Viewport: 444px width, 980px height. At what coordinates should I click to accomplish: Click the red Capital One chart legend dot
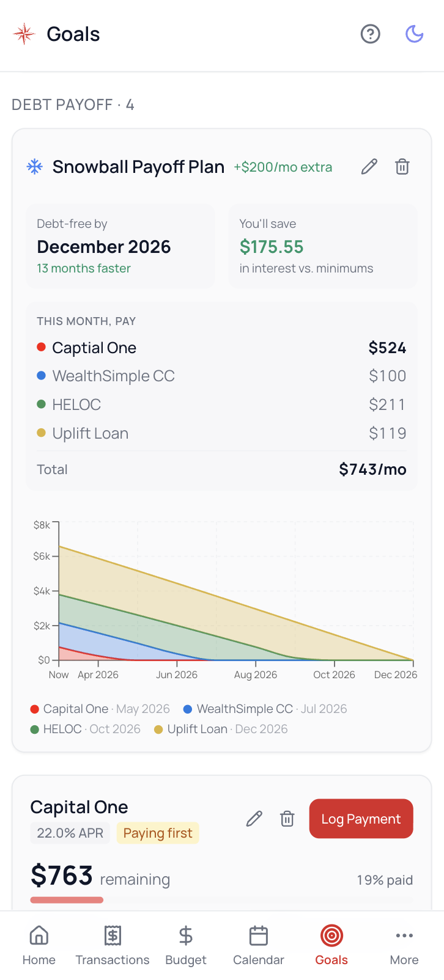click(x=35, y=709)
